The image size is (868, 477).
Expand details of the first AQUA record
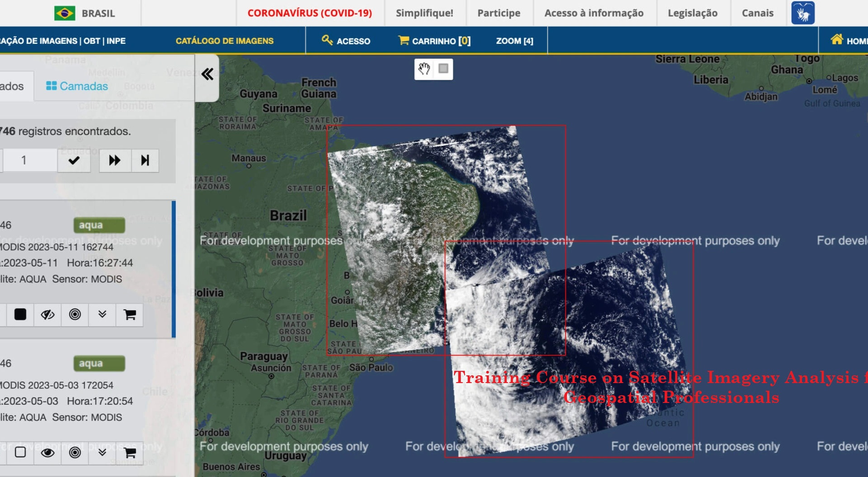[102, 314]
